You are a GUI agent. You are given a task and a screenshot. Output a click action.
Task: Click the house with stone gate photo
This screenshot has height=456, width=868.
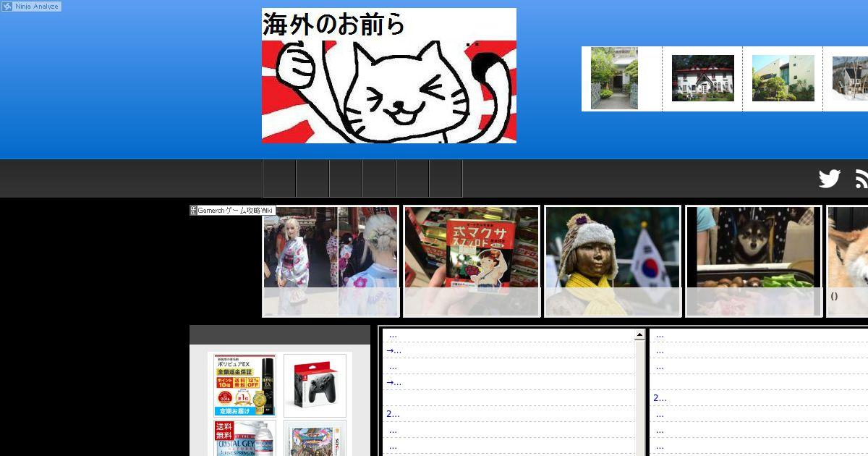[614, 78]
